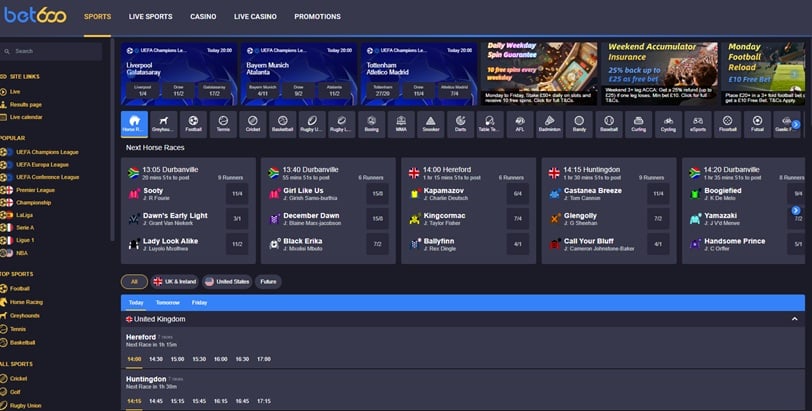Open Horse Racing under Top Sports

26,302
